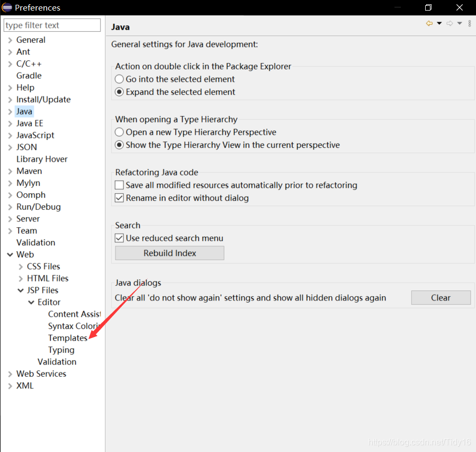
Task: Expand the Run/Debug tree node
Action: [x=10, y=207]
